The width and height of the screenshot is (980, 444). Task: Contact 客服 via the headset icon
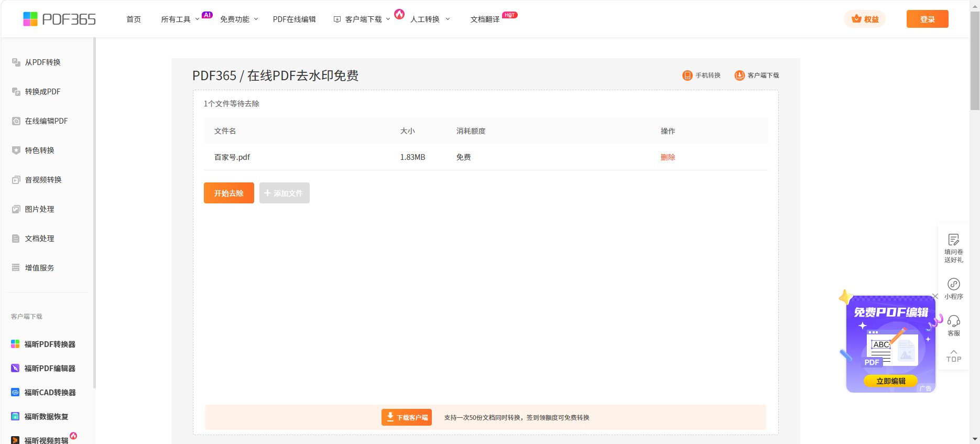(x=953, y=321)
